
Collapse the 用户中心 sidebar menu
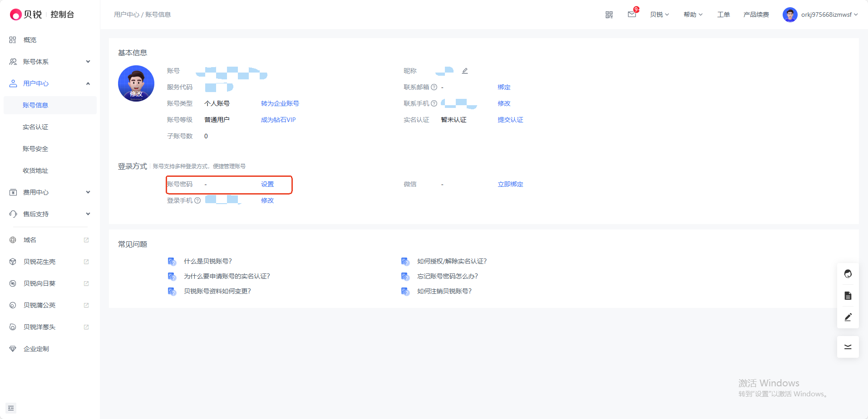pyautogui.click(x=50, y=83)
